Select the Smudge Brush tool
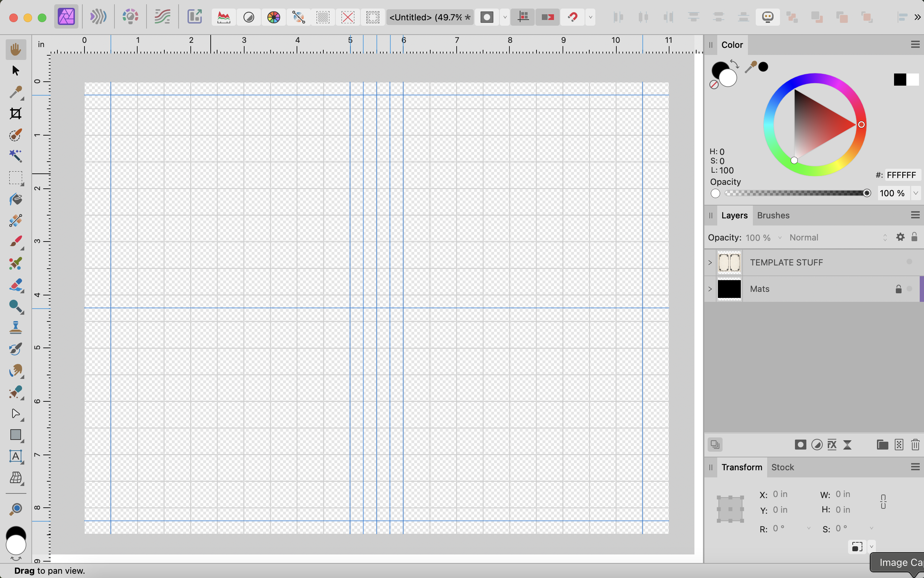Screen dimensions: 924x578 (x=16, y=370)
